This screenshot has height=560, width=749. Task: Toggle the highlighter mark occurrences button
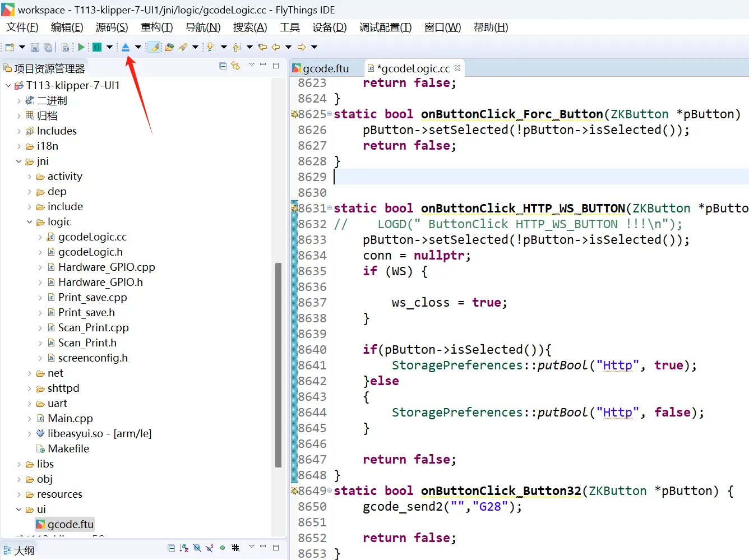(154, 47)
